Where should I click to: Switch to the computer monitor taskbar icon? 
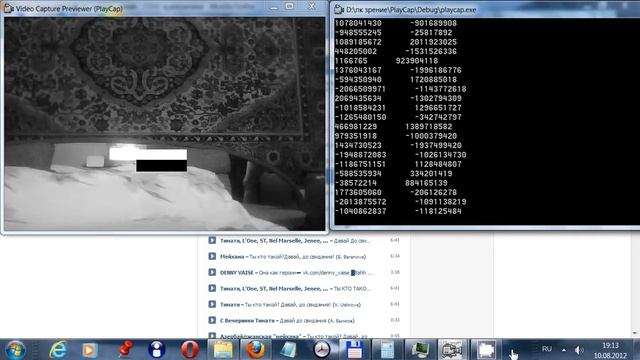tap(420, 350)
